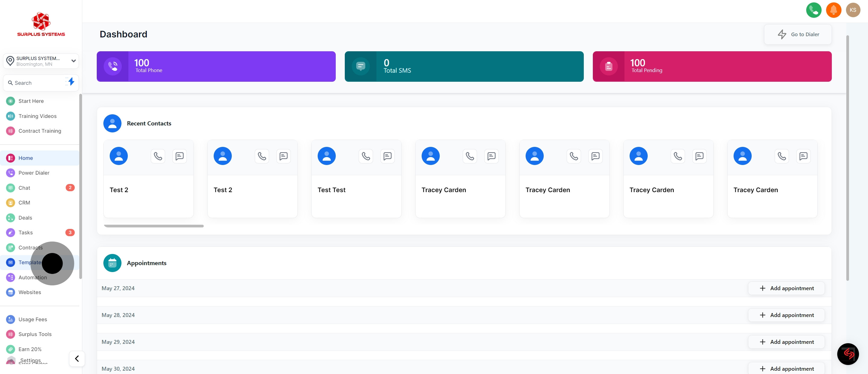Go to the Tasks section

tap(26, 232)
